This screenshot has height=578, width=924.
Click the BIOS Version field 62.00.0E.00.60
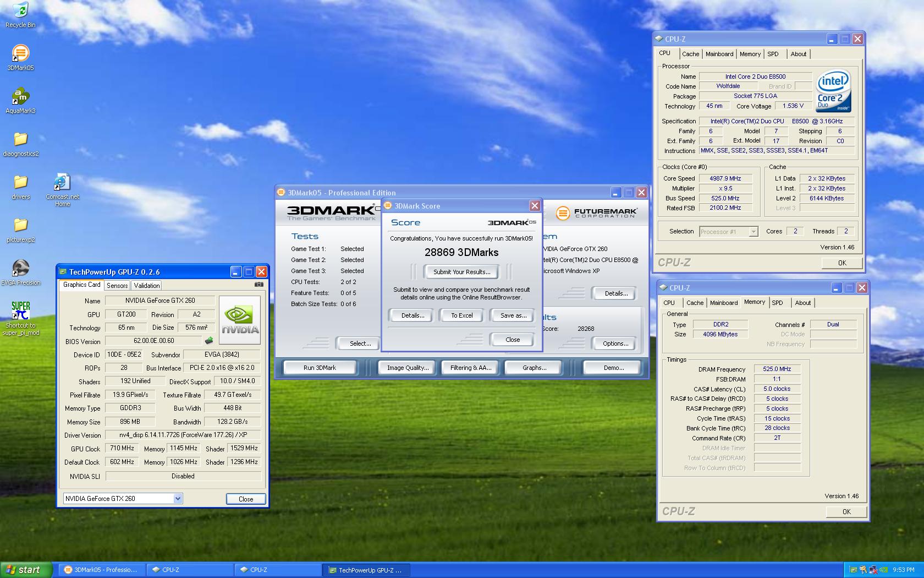tap(153, 341)
